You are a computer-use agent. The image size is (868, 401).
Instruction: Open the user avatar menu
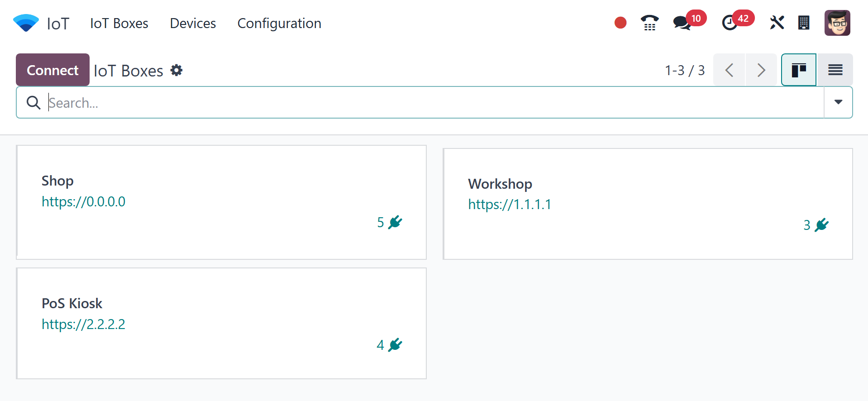pos(837,23)
